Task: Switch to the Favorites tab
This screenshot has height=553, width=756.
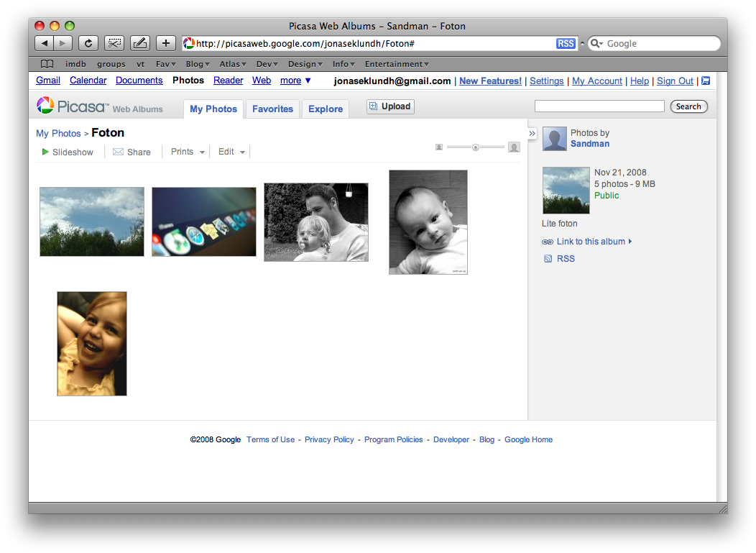Action: (272, 109)
